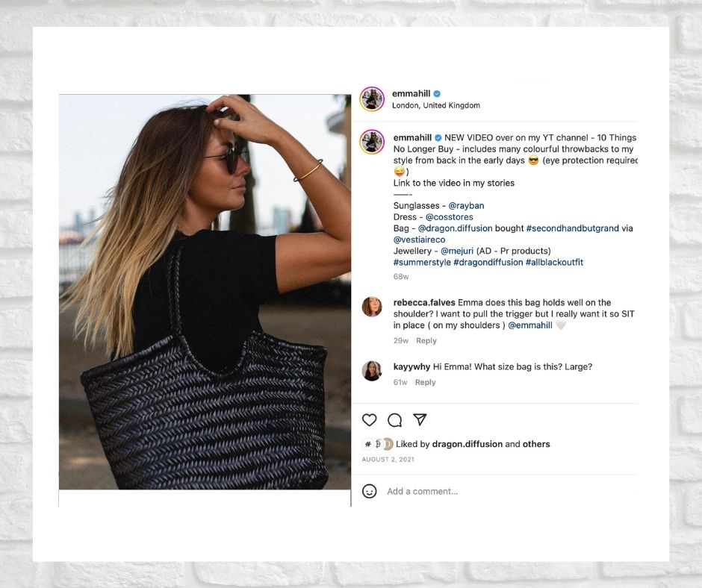
Task: Open comments via the speech bubble icon
Action: coord(394,420)
